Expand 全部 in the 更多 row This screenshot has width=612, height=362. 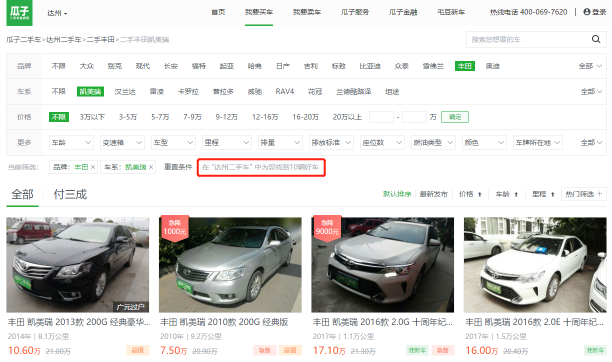tap(591, 143)
